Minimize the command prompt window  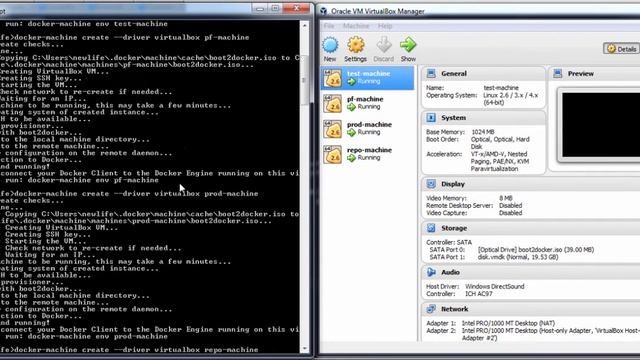(260, 8)
